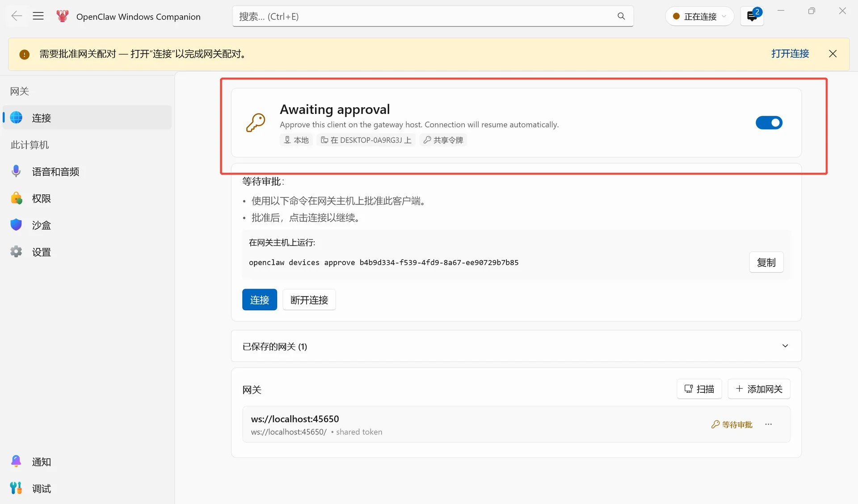The height and width of the screenshot is (504, 858).
Task: Click the 添加网关 button
Action: [x=759, y=389]
